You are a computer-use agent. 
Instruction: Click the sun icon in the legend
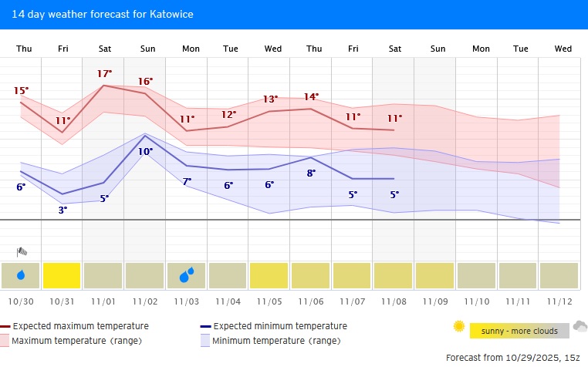[459, 326]
